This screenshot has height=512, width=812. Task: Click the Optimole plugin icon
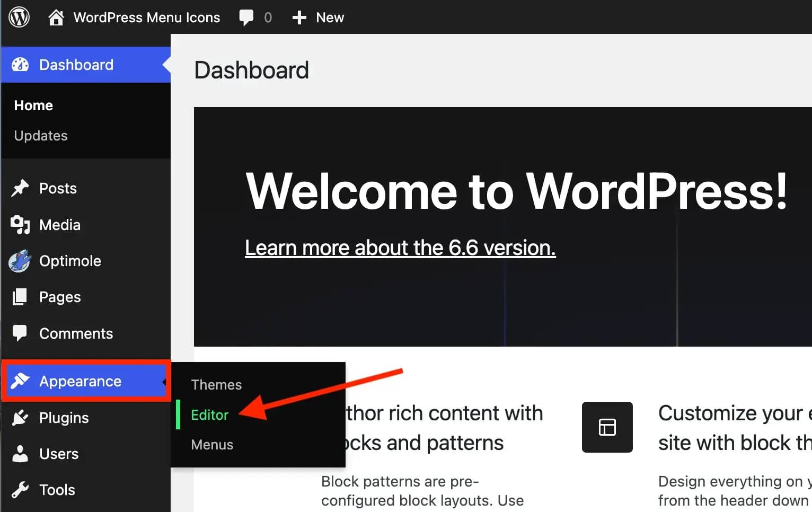[20, 261]
